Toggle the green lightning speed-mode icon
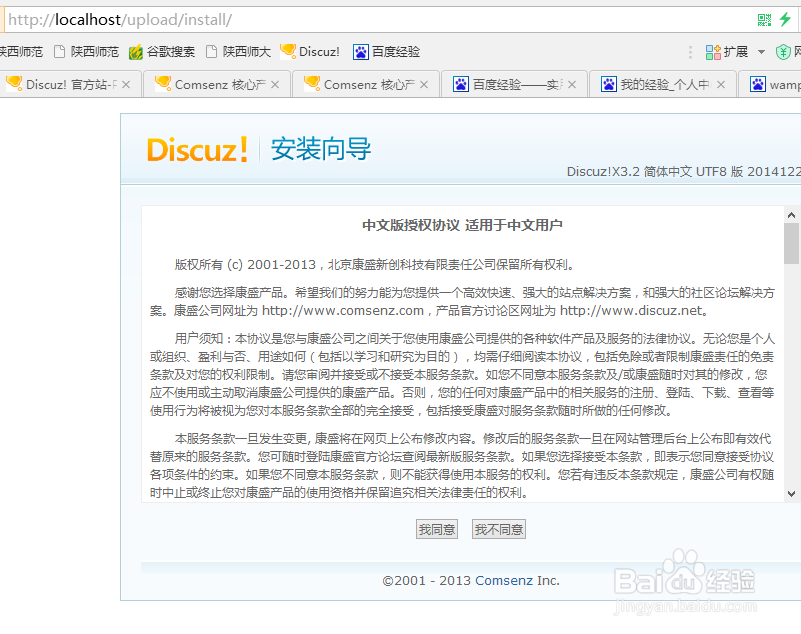Image resolution: width=801 pixels, height=634 pixels. click(x=784, y=19)
